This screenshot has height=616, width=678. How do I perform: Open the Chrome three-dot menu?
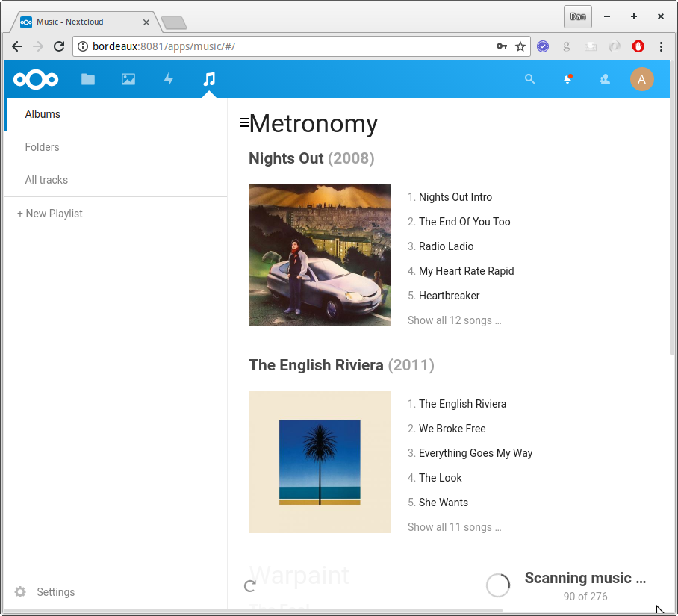point(661,46)
